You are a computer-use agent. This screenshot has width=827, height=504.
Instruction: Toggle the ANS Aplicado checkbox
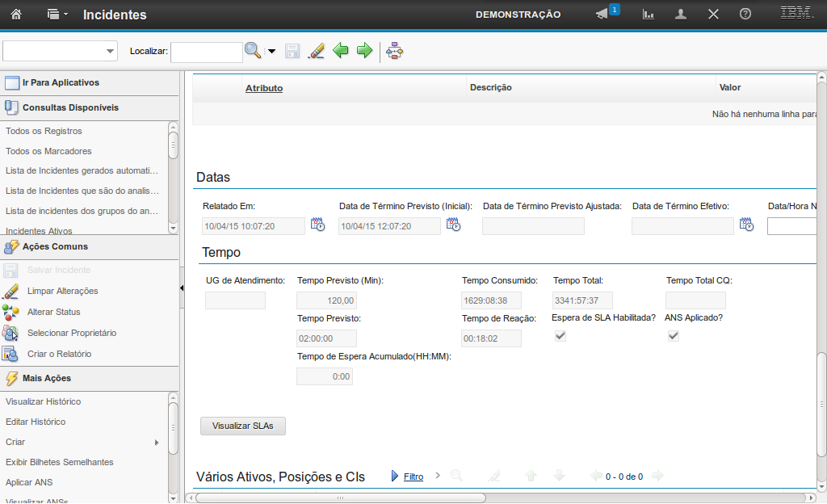pyautogui.click(x=674, y=336)
